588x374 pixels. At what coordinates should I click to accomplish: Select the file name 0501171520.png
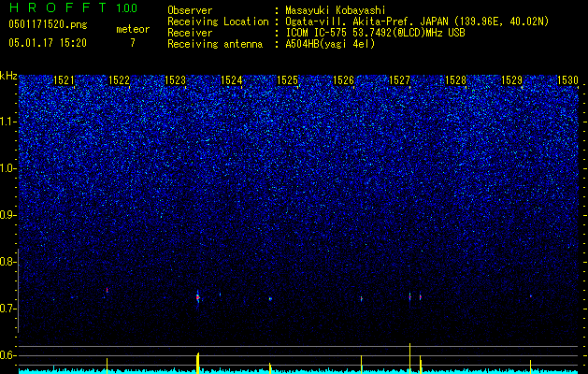[x=48, y=24]
